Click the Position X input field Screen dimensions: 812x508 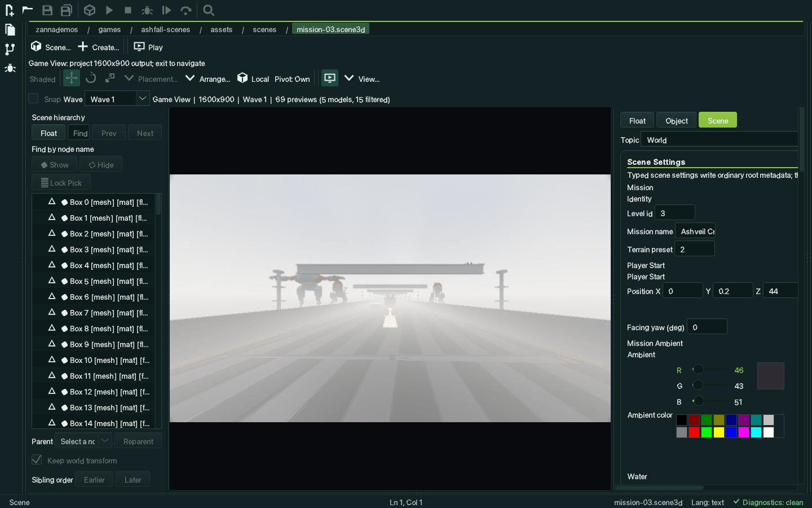[x=683, y=291]
